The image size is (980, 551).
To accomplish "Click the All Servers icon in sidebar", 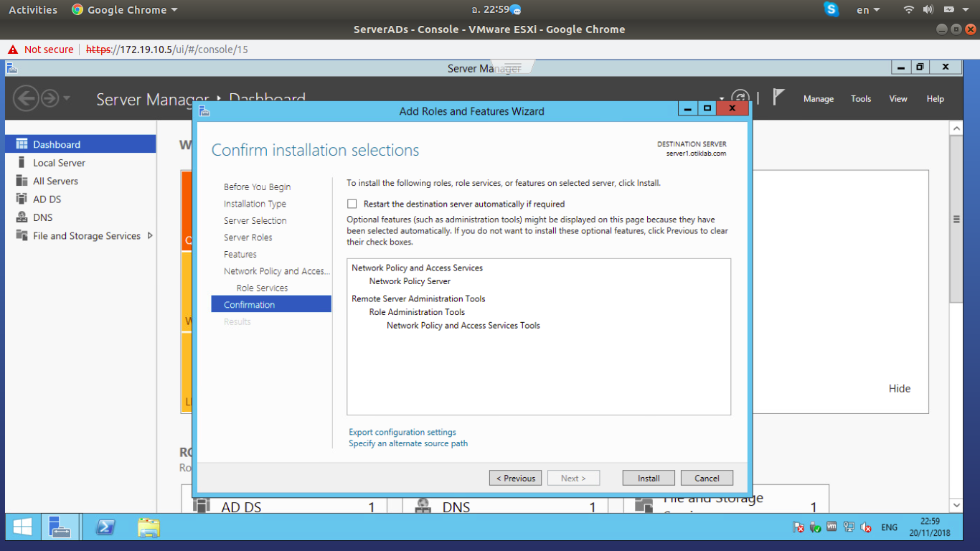I will pos(22,181).
